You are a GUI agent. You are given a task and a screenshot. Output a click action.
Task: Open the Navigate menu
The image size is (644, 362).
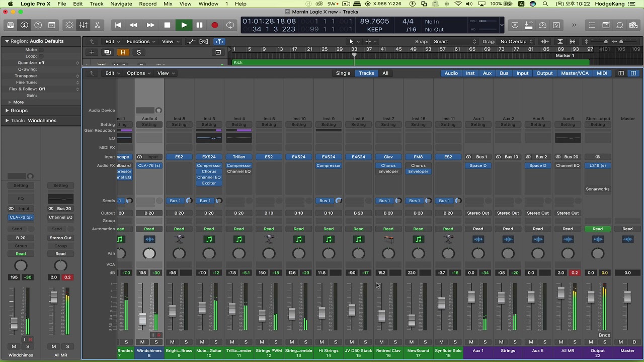tap(121, 4)
